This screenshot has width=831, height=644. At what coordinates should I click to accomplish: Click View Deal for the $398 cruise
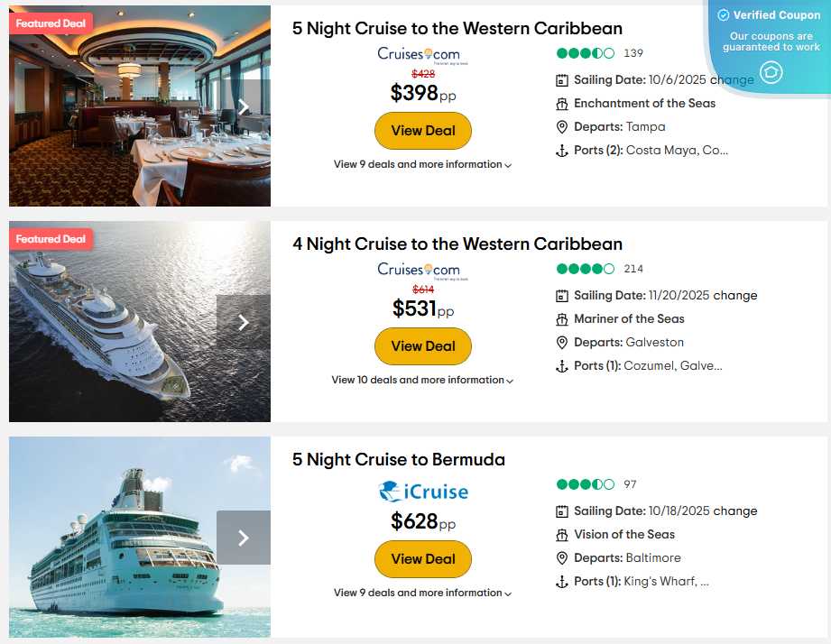422,131
